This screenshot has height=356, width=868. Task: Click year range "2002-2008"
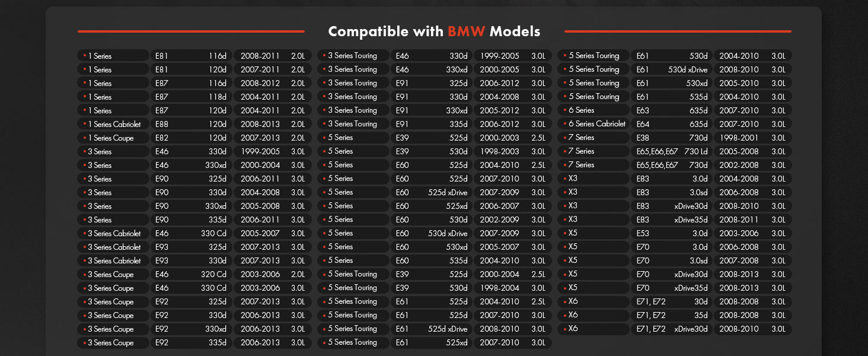(x=739, y=165)
